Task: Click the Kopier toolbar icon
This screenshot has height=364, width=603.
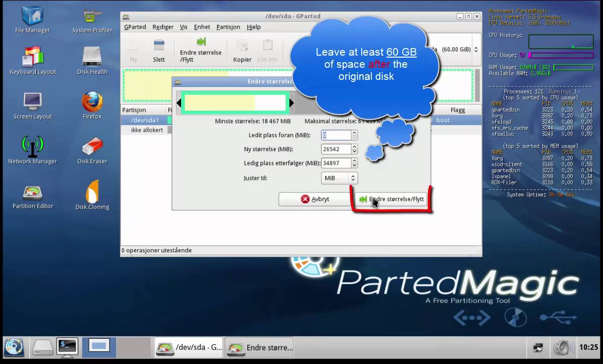Action: [242, 50]
